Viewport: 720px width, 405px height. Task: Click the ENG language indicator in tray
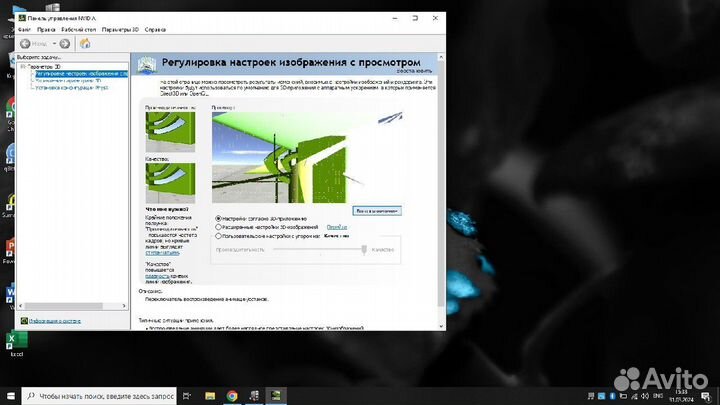point(658,396)
